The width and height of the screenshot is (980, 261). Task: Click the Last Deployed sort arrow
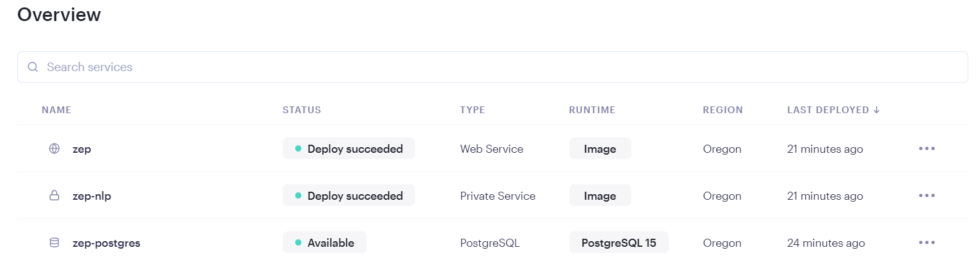pyautogui.click(x=877, y=110)
